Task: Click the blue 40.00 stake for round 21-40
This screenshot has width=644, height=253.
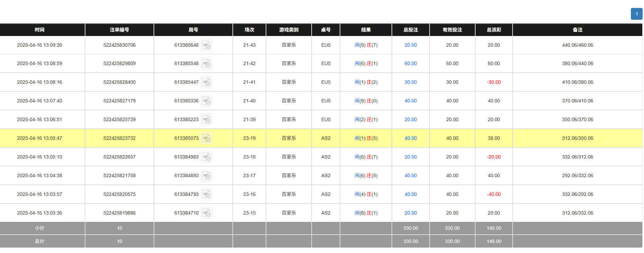Action: tap(410, 101)
